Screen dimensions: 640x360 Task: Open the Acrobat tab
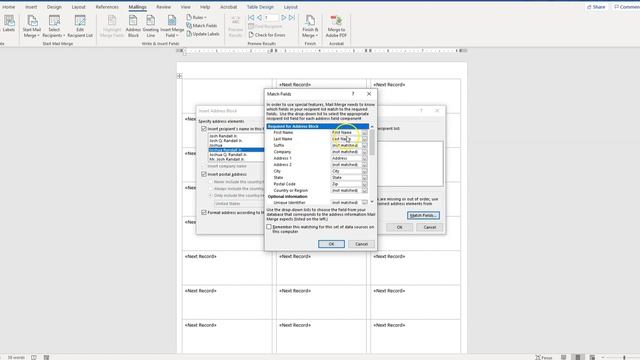(x=229, y=7)
